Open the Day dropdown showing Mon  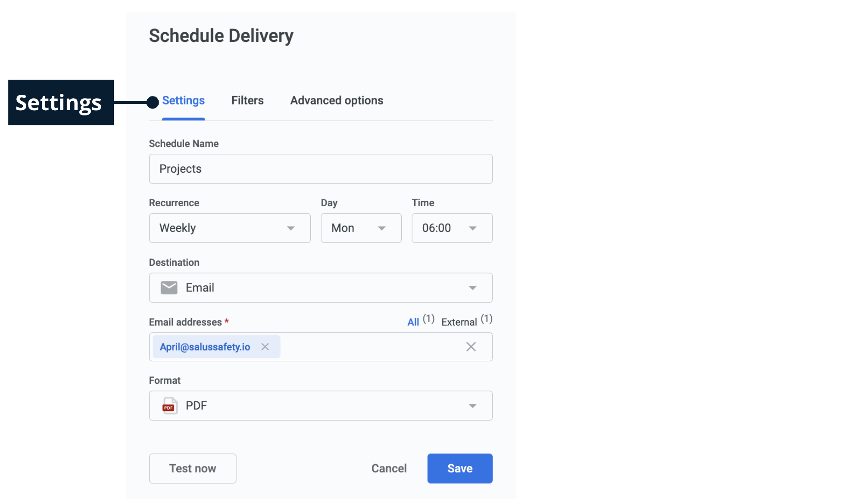point(361,228)
